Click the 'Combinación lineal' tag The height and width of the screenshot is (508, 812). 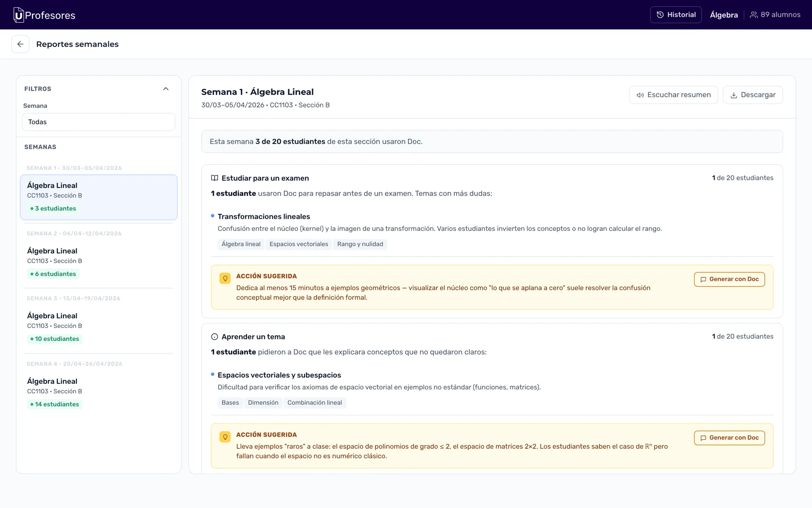(314, 403)
